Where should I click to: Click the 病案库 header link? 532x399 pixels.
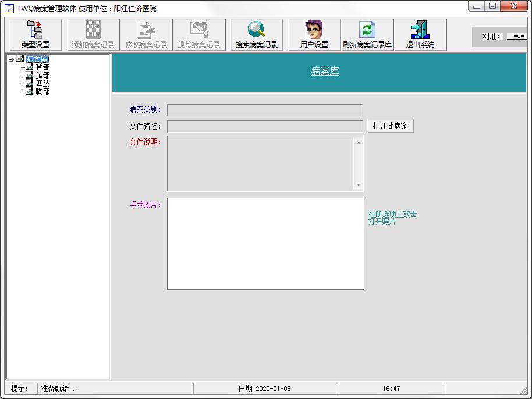[325, 71]
